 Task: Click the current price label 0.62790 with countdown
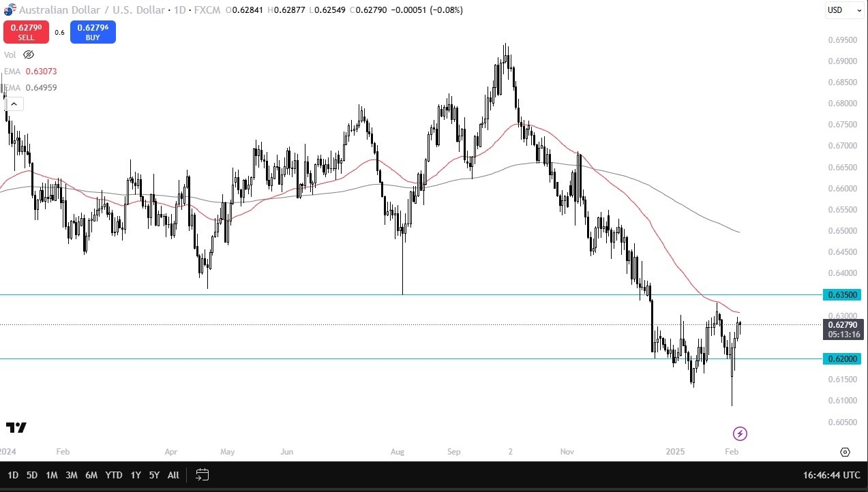[x=843, y=329]
